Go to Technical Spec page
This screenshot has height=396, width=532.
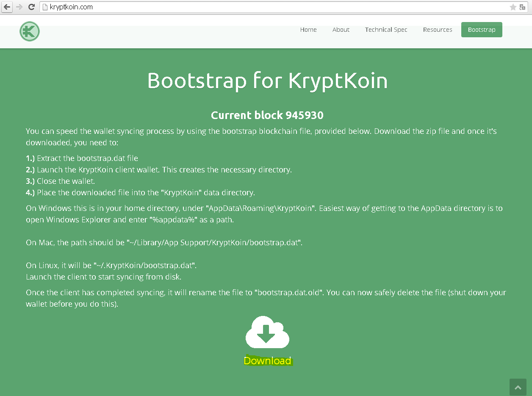point(386,30)
